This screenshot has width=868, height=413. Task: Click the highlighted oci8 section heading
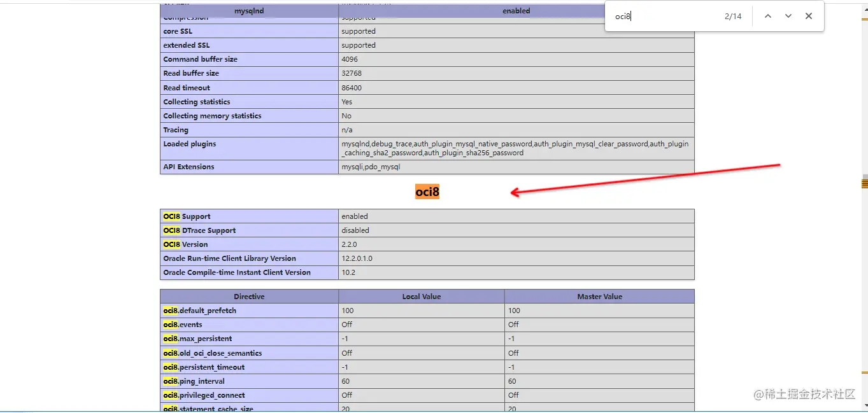(x=427, y=192)
